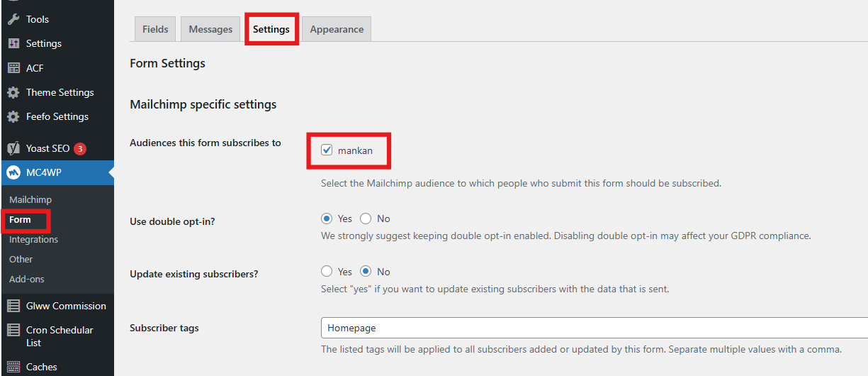The image size is (868, 376).
Task: Switch to the Messages tab
Action: pyautogui.click(x=210, y=29)
